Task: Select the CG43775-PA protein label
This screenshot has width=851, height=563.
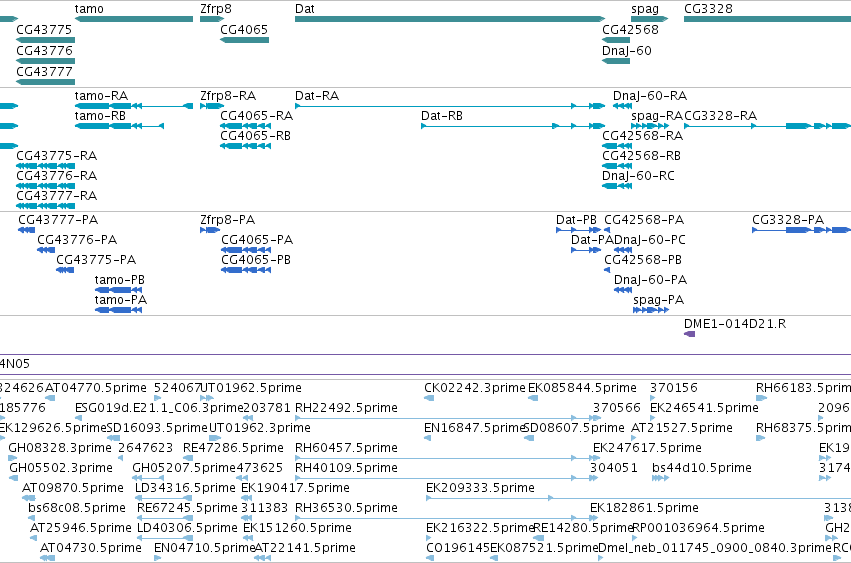Action: pyautogui.click(x=96, y=260)
